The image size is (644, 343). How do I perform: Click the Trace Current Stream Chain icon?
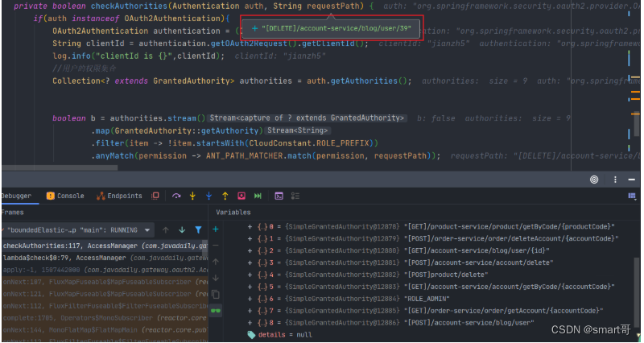point(295,196)
